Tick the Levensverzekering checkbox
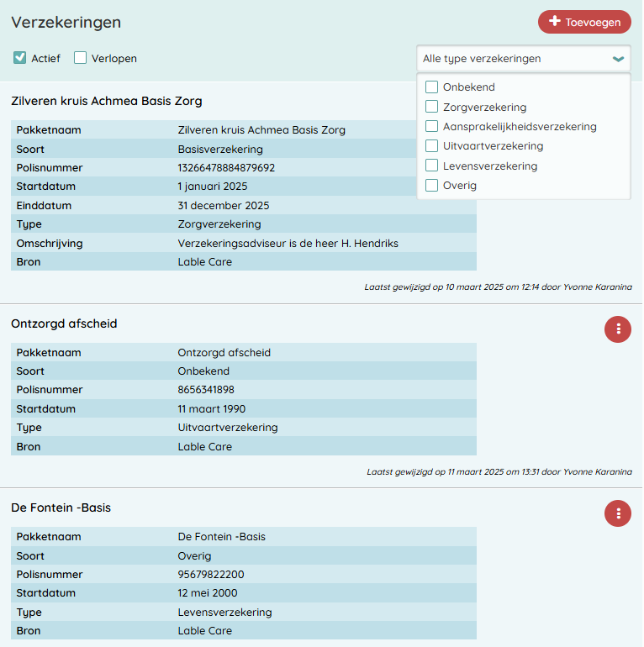This screenshot has height=647, width=644. coord(432,166)
